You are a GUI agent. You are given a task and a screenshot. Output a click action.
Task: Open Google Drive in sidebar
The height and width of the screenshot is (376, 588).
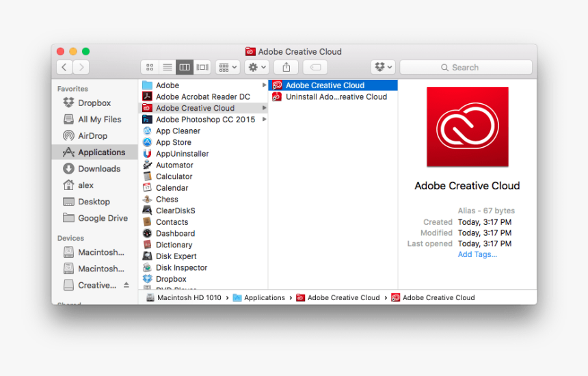[x=94, y=218]
